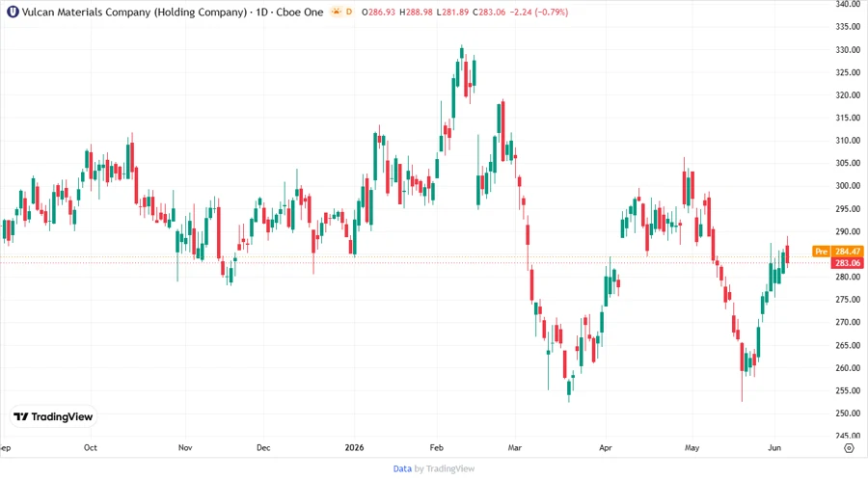Screen dimensions: 868x480
Task: Click the 290.00 price axis label
Action: coord(848,231)
